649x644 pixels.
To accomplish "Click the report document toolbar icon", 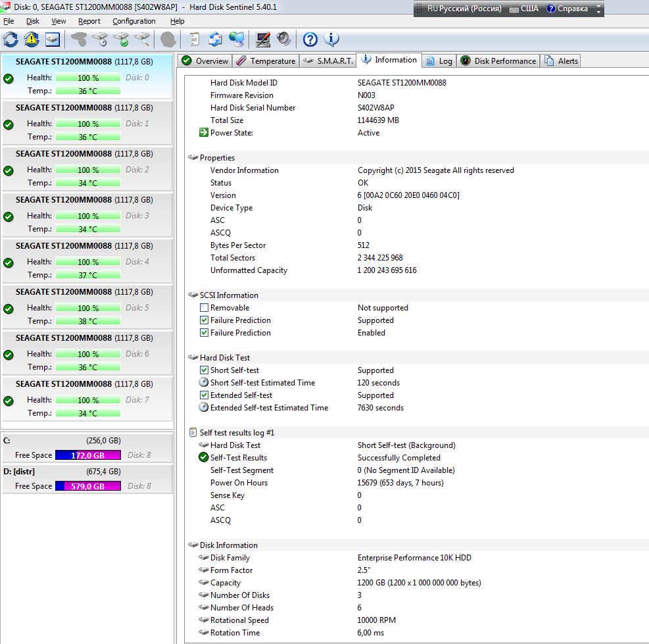I will pos(194,39).
